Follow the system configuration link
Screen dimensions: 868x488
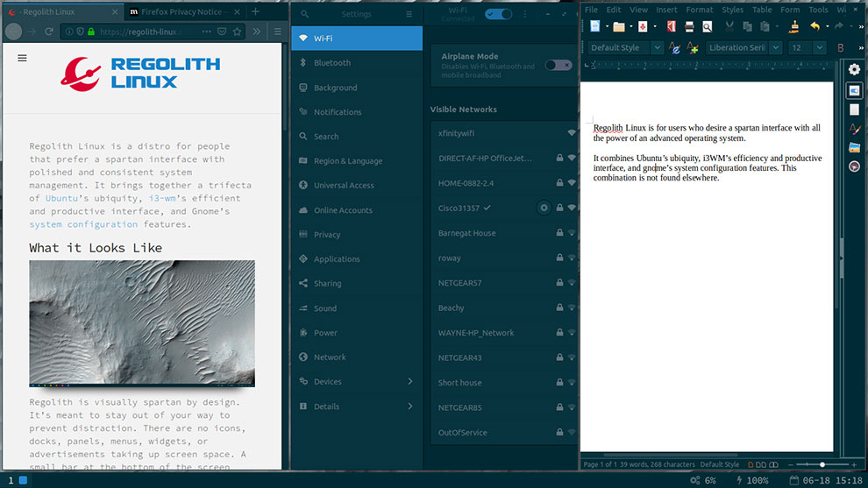[83, 224]
